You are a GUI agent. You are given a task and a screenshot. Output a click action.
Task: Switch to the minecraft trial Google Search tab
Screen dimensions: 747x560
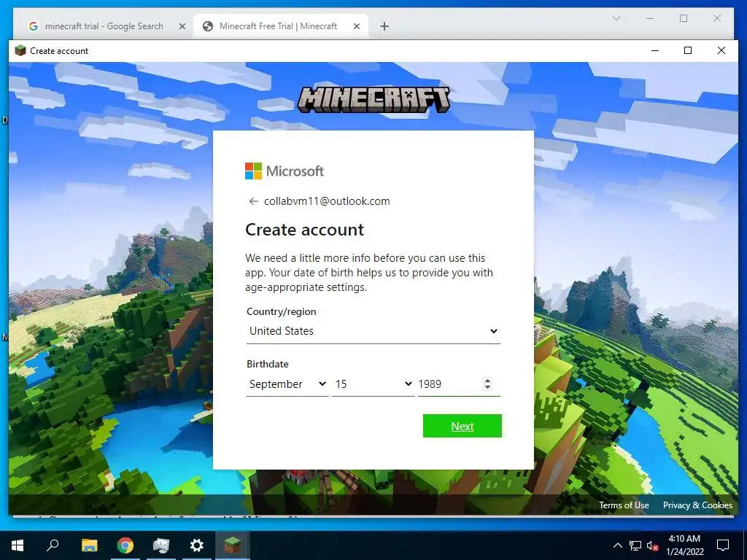click(104, 26)
